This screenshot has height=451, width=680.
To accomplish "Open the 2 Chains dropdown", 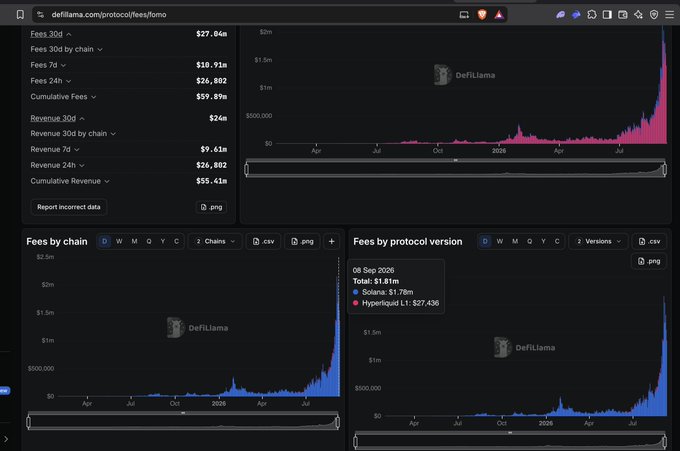I will click(215, 242).
